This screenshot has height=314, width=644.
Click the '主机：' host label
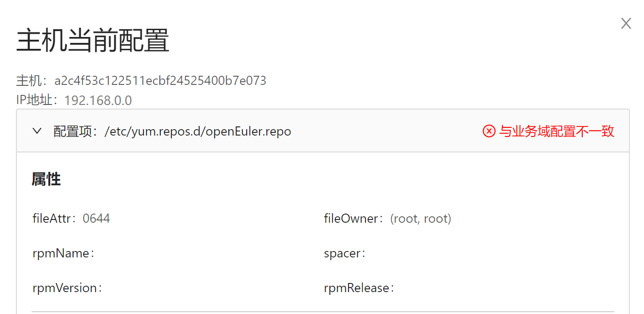tap(32, 81)
